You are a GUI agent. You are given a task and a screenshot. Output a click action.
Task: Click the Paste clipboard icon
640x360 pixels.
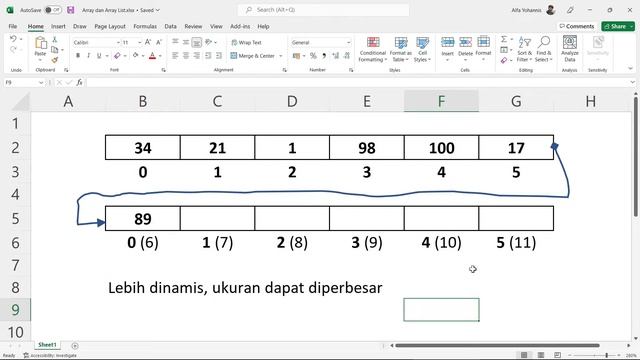(x=40, y=43)
